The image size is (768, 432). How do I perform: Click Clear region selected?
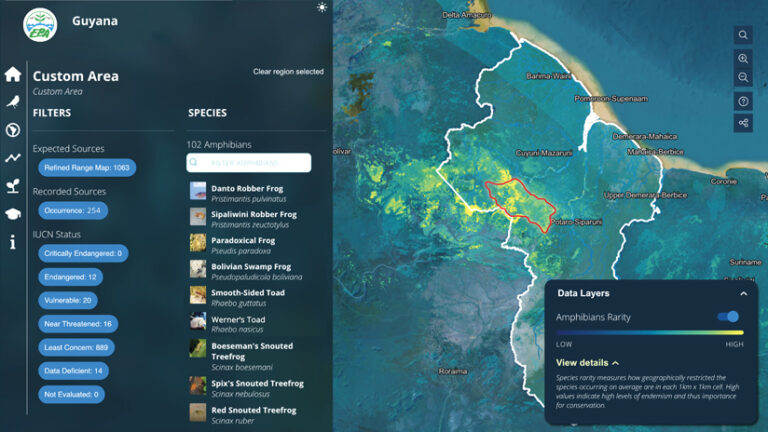(x=288, y=72)
